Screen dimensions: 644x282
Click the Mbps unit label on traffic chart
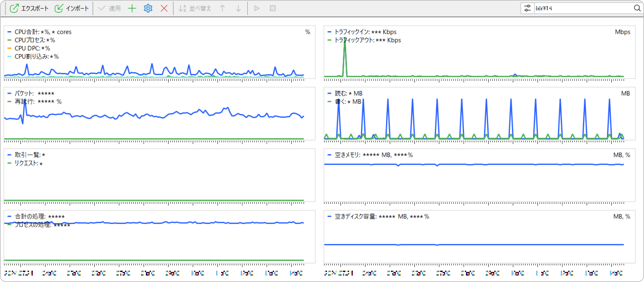tap(623, 32)
